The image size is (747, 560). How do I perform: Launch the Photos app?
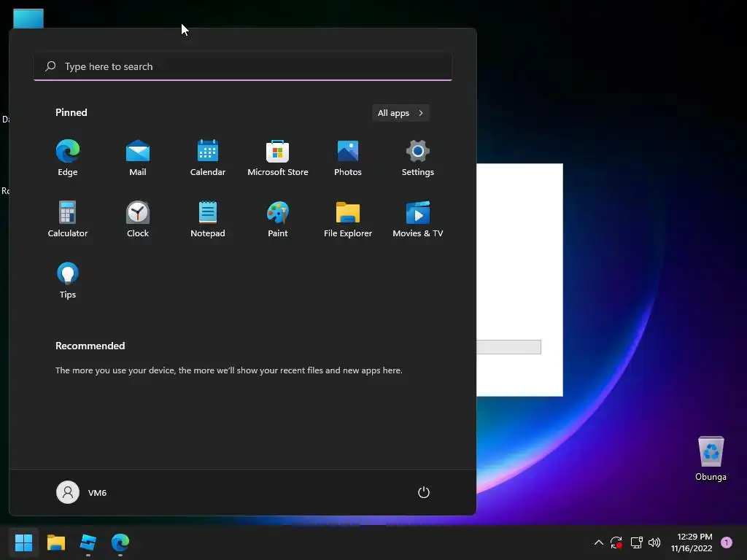click(x=348, y=158)
